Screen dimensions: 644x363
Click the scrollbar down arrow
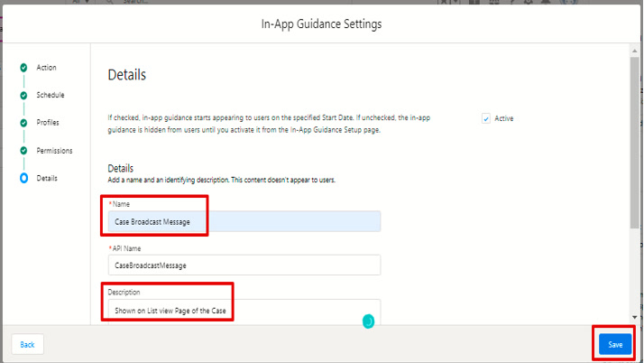(635, 317)
